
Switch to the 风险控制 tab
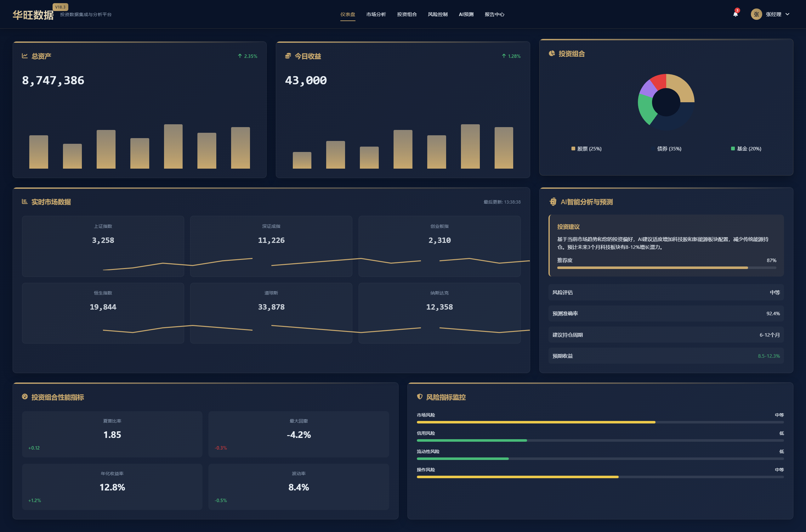click(x=437, y=14)
